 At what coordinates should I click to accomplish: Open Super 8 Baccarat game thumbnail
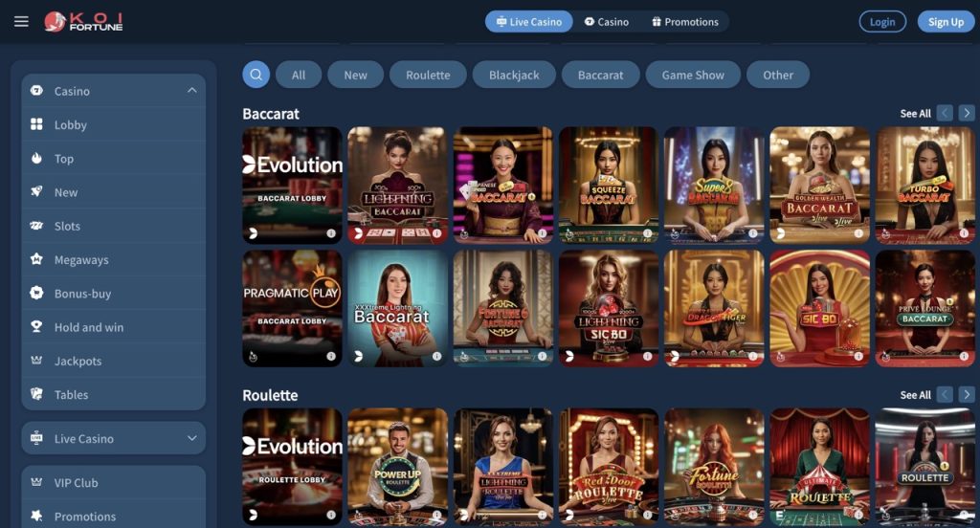click(714, 185)
